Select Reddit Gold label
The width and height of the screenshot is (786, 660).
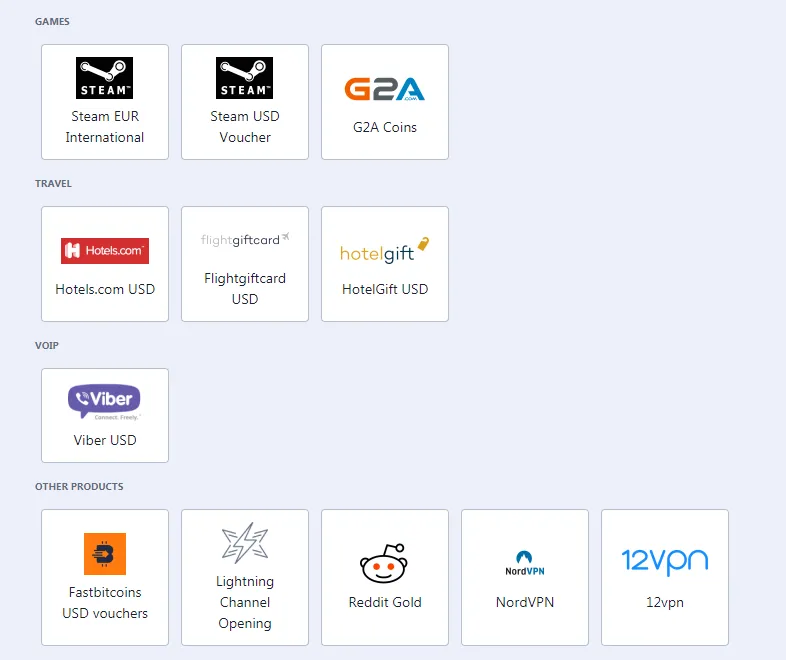click(x=384, y=602)
